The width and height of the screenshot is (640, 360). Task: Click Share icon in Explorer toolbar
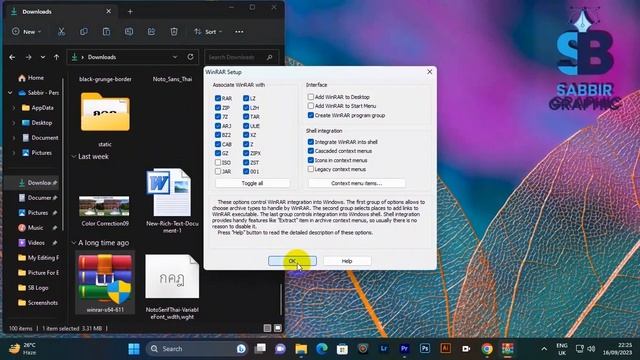[x=151, y=31]
